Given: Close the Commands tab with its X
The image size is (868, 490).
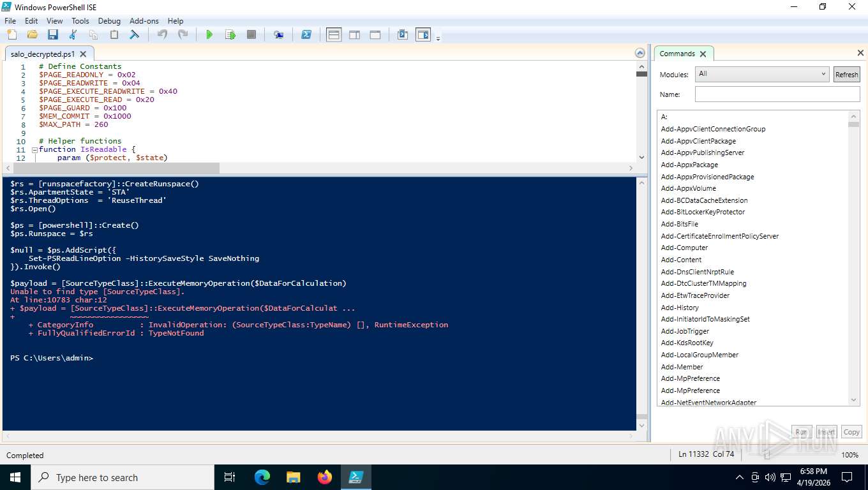Looking at the screenshot, I should pyautogui.click(x=703, y=54).
